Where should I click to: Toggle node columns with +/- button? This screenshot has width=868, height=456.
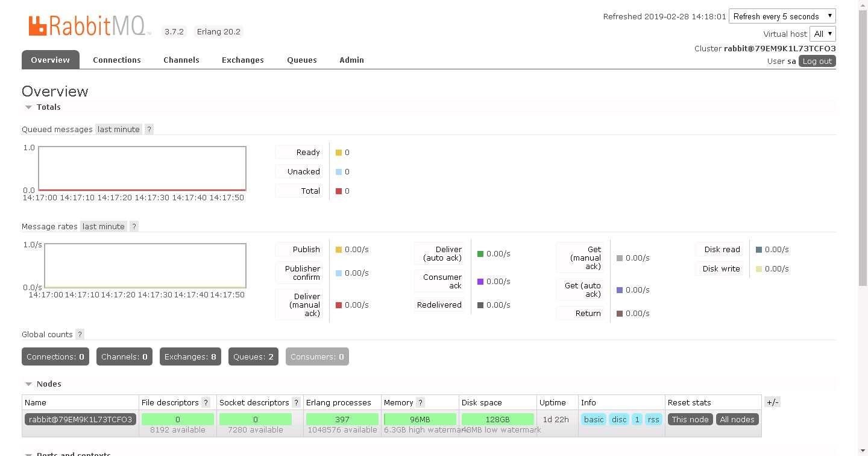772,402
